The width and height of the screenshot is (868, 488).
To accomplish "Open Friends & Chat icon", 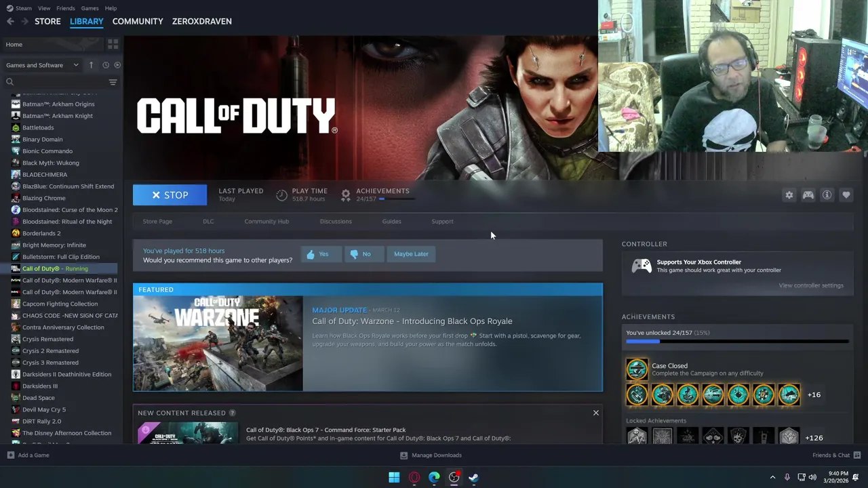I will 857,455.
